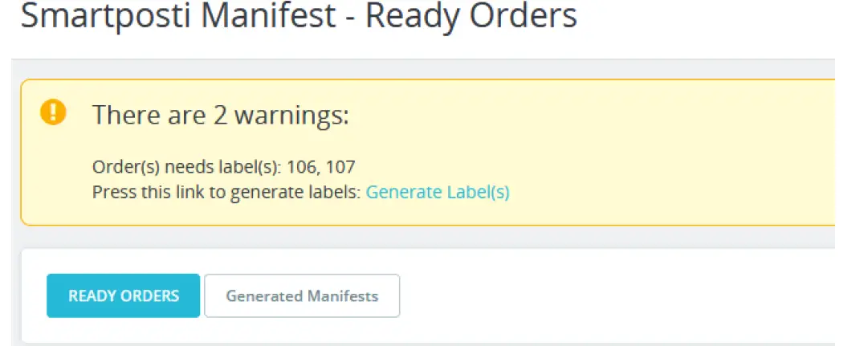Image resolution: width=868 pixels, height=346 pixels.
Task: Click the number 2 in the warning heading
Action: (x=220, y=115)
